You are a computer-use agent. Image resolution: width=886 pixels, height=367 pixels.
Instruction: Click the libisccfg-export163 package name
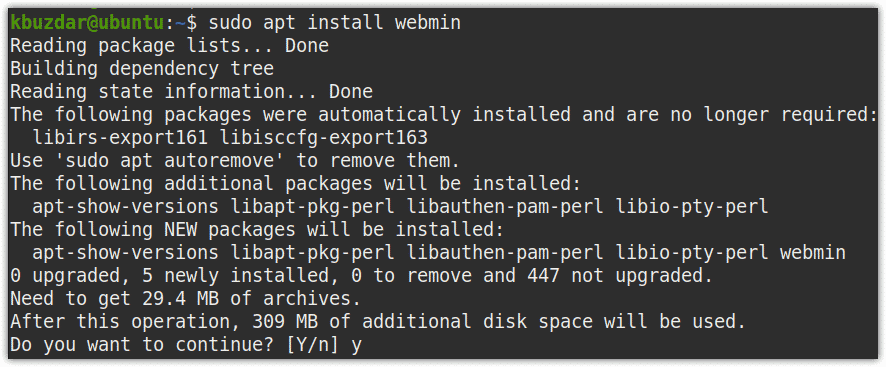pos(324,137)
